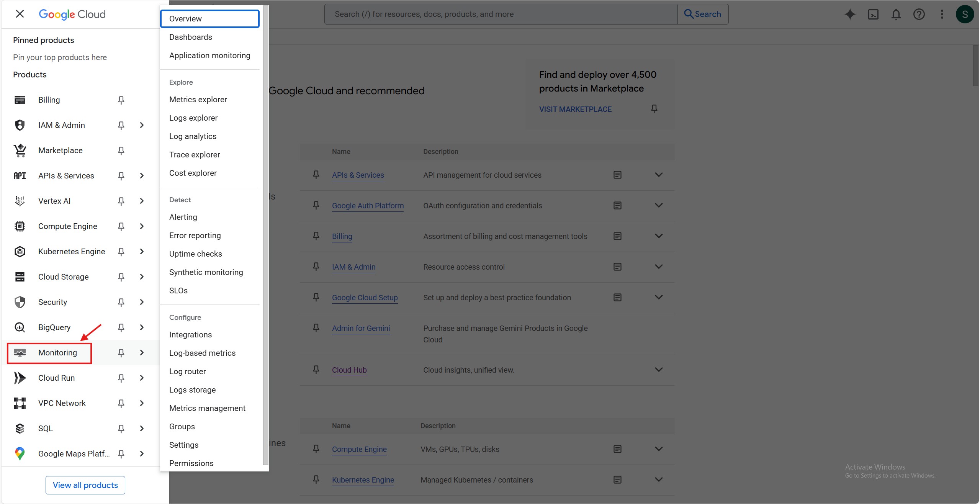Click View all products button
This screenshot has height=504, width=980.
[x=85, y=485]
